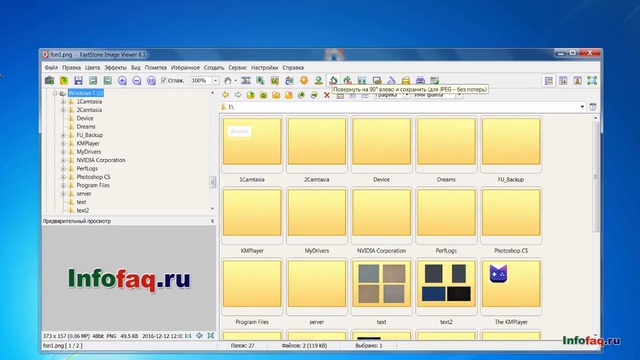Click the Save As floppy disk icon
The image size is (640, 360).
(x=78, y=80)
